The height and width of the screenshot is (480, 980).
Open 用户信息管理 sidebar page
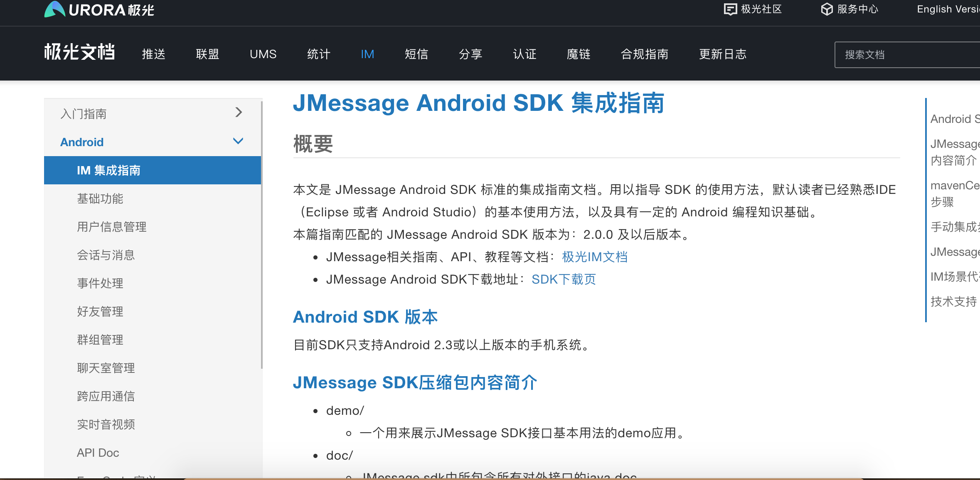click(112, 227)
